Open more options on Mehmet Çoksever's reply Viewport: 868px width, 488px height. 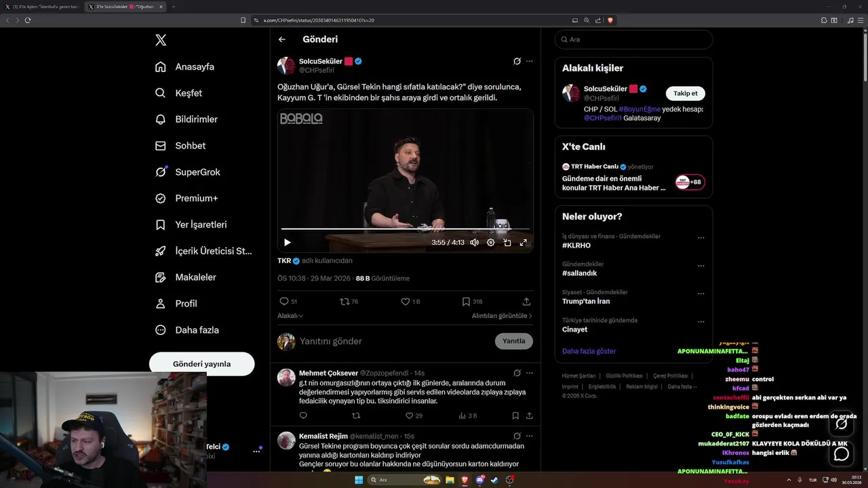530,373
